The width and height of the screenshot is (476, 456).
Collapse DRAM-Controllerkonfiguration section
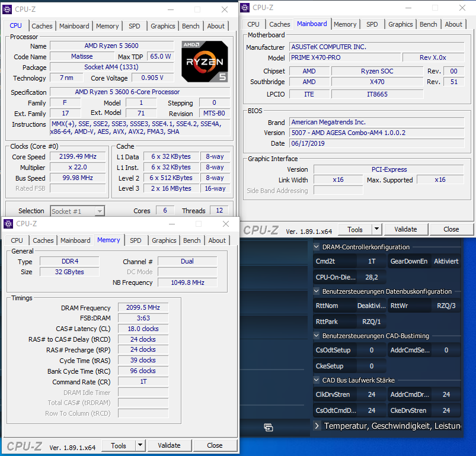coord(316,247)
